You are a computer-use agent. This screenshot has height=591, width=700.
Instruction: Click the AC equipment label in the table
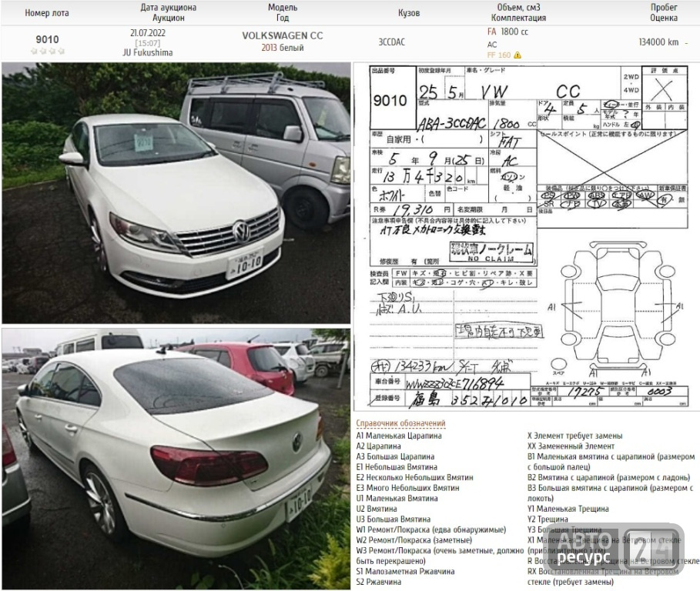click(x=492, y=45)
